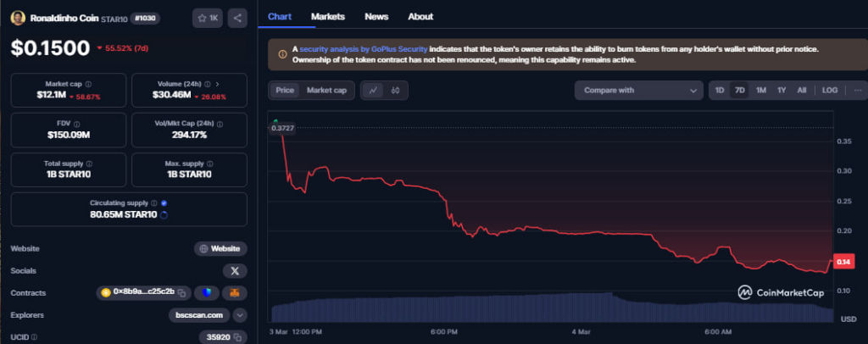
Task: Switch to line chart view
Action: (x=374, y=90)
